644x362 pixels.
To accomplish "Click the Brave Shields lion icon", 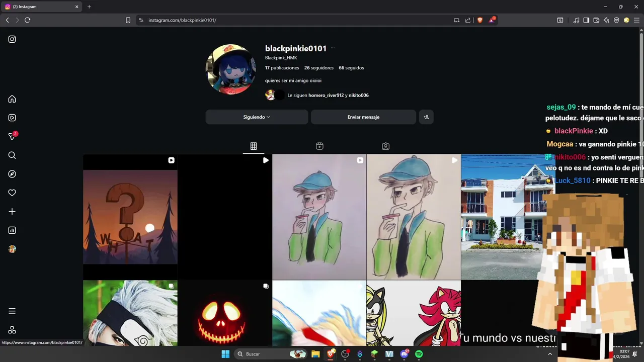I will (x=480, y=20).
